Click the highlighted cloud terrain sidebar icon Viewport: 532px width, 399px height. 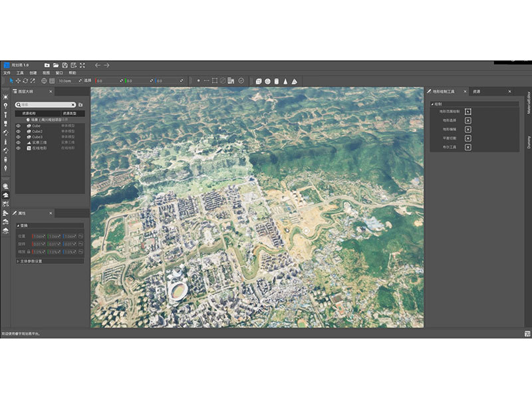(6, 195)
